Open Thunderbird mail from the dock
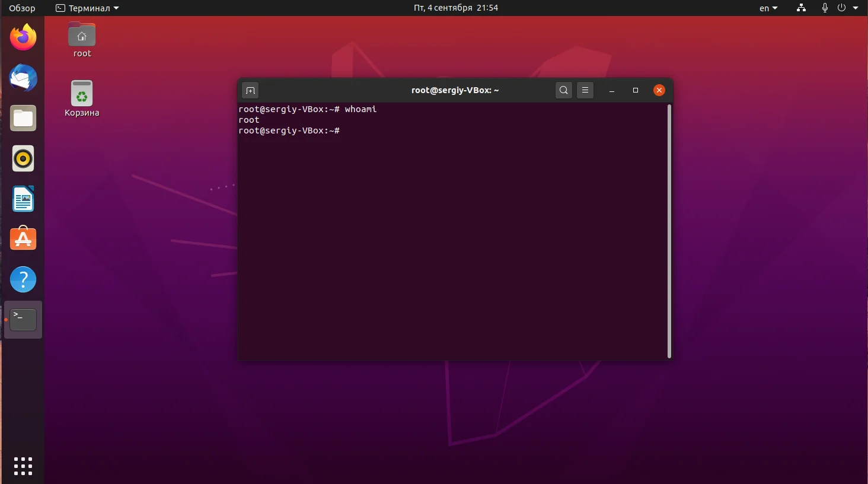 (23, 78)
